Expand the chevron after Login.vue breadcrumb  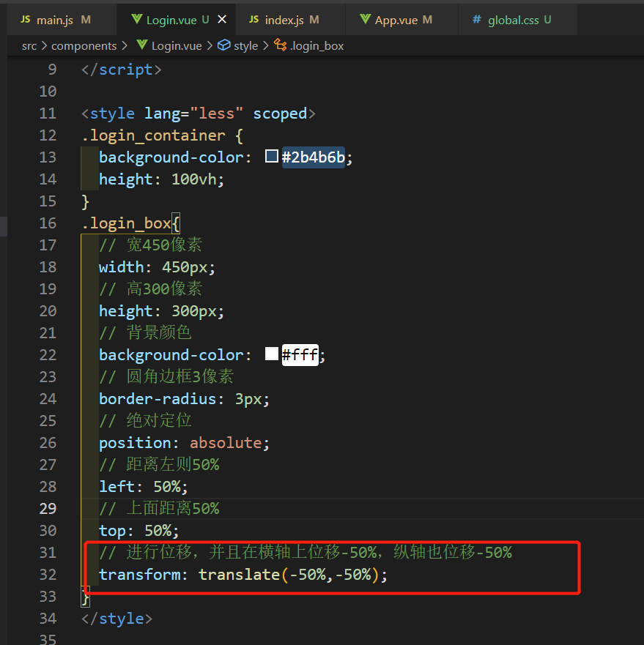click(x=210, y=45)
